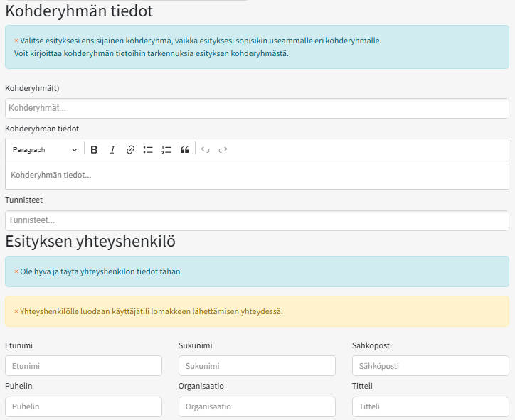Insert a numbered list

(166, 150)
